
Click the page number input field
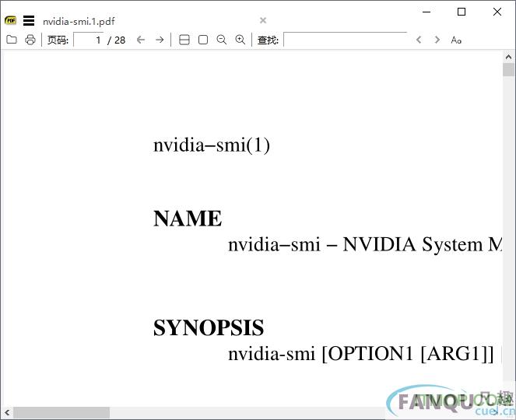[89, 40]
